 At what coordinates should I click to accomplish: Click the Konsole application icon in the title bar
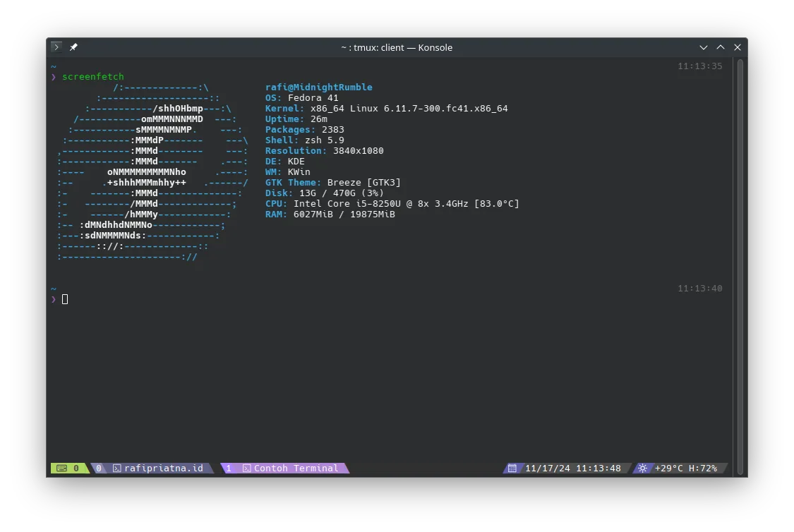tap(56, 47)
